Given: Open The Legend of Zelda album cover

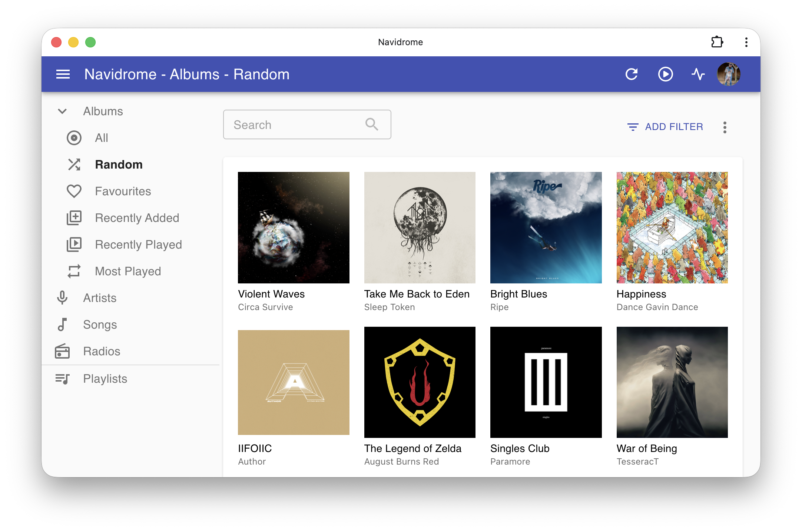Looking at the screenshot, I should pyautogui.click(x=420, y=382).
